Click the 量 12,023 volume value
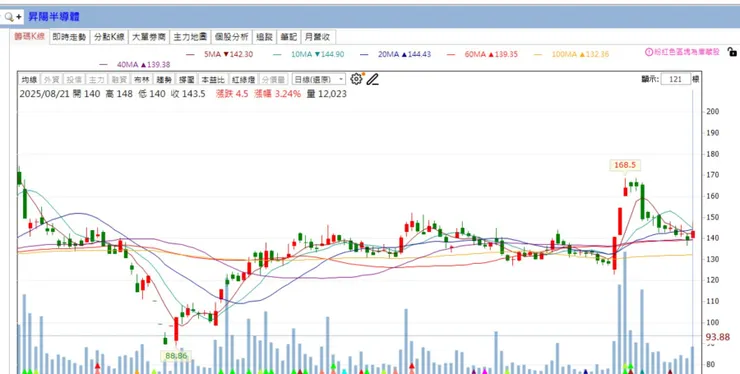740x374 pixels. (327, 94)
